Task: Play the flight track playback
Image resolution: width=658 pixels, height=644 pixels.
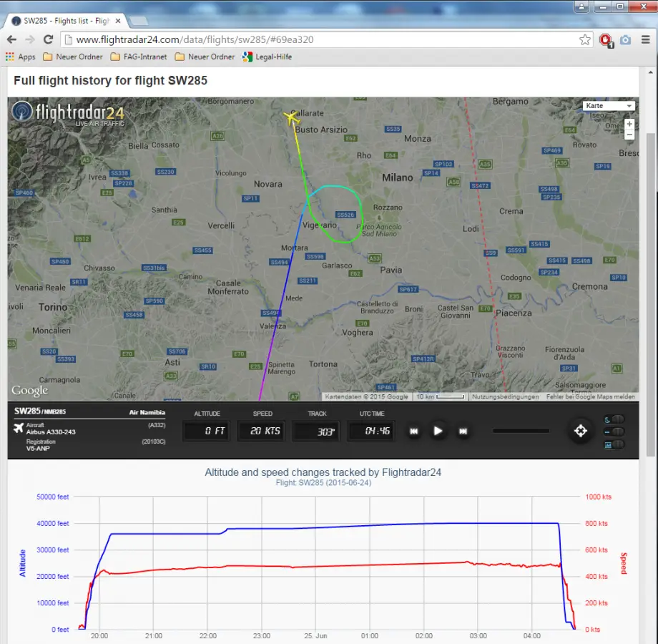Action: tap(438, 431)
